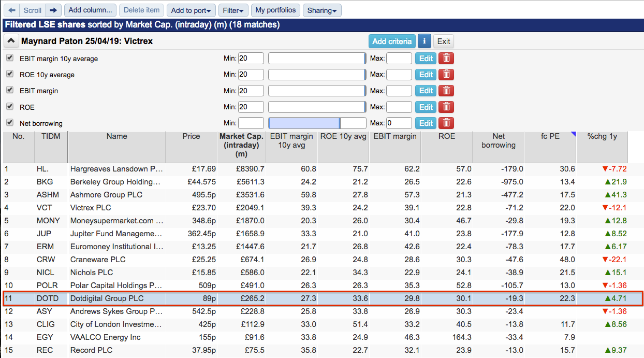Screen dimensions: 644x358
Task: Exit the filter editor
Action: click(444, 41)
